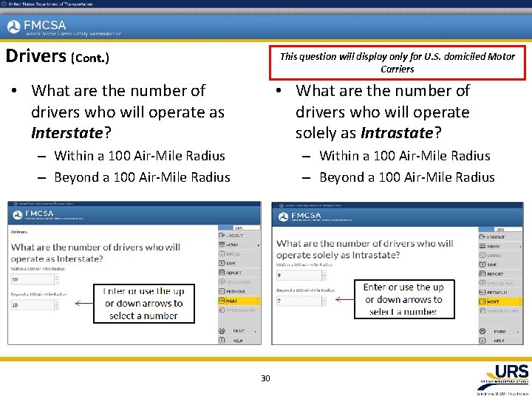The height and width of the screenshot is (399, 532).
Task: Open the Report icon in the Intrastate screenshot
Action: 482,273
